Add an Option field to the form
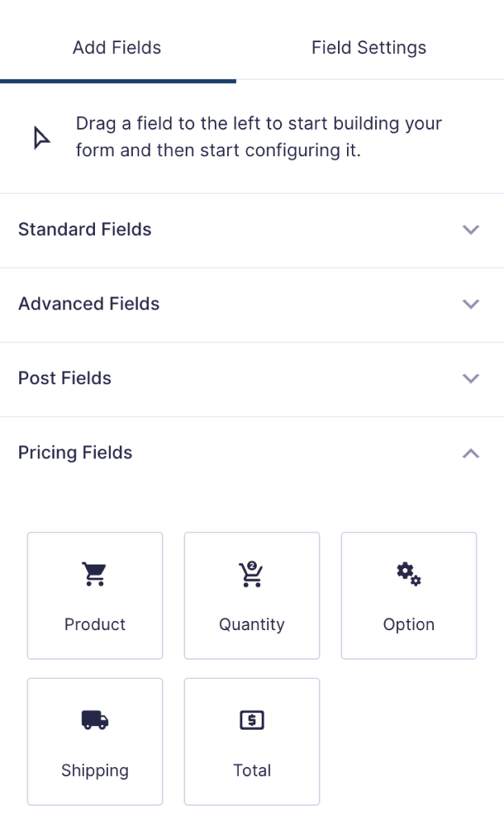Viewport: 504px width, 825px height. pos(408,595)
